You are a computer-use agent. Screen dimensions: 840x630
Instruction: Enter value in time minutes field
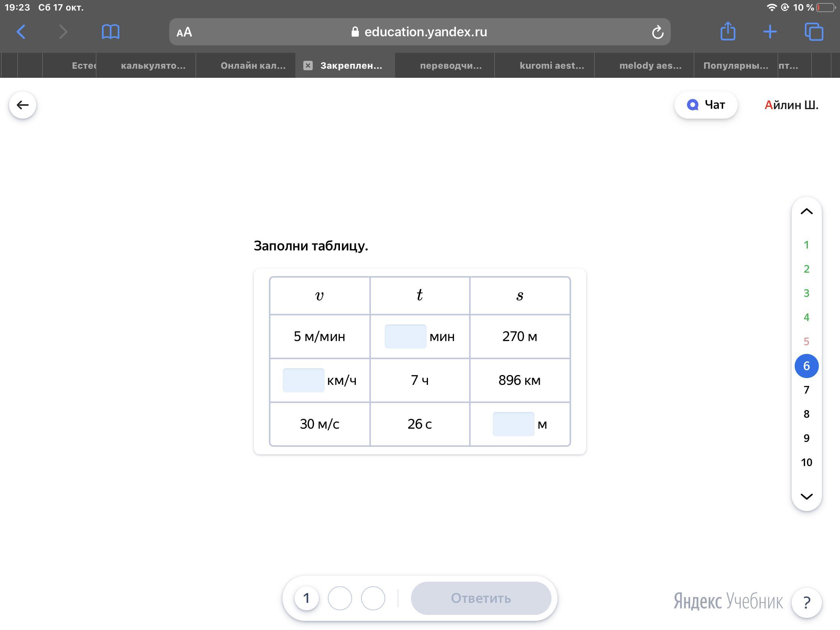(x=405, y=335)
